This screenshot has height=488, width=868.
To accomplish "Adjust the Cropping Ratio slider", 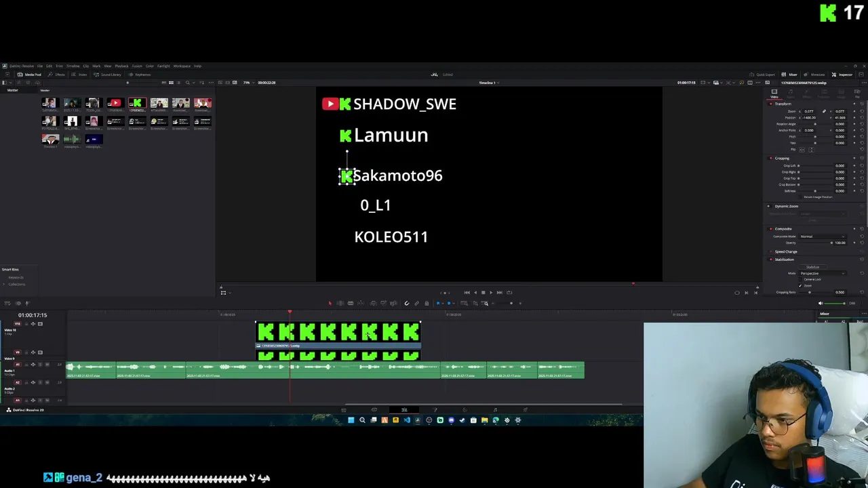I will tap(816, 292).
